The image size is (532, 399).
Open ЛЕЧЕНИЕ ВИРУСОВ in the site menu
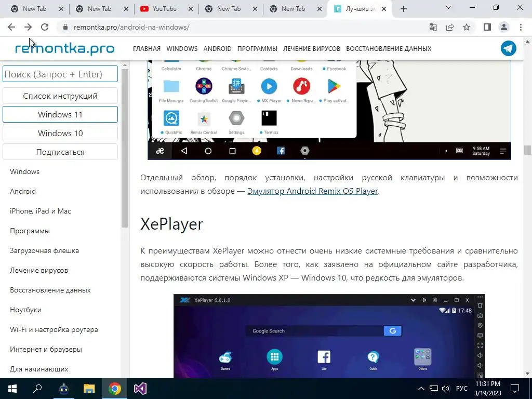[312, 48]
